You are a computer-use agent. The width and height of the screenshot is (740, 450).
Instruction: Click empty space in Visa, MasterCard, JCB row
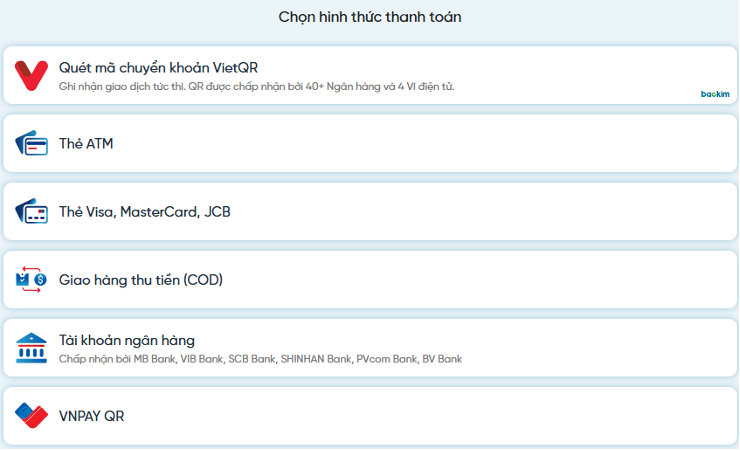(472, 211)
